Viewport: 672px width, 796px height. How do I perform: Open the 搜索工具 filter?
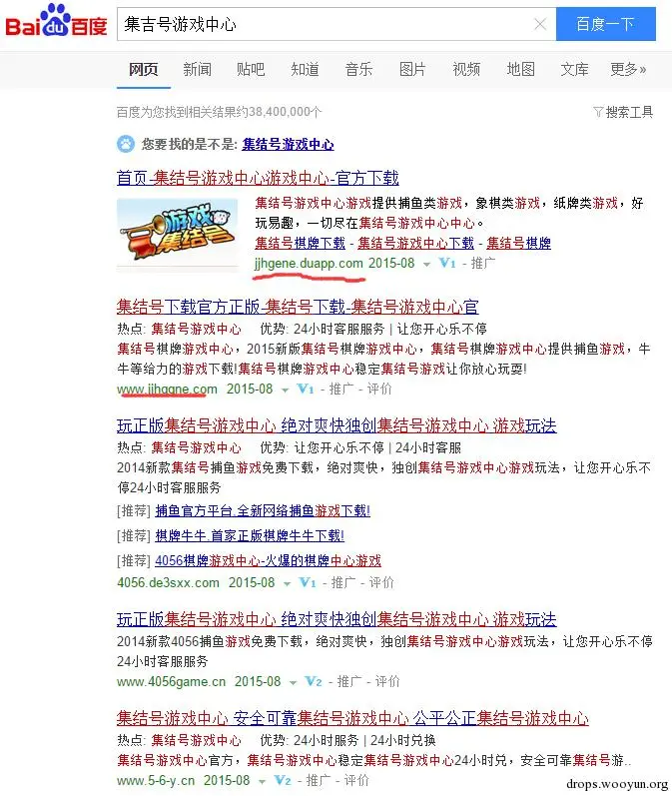tap(623, 112)
